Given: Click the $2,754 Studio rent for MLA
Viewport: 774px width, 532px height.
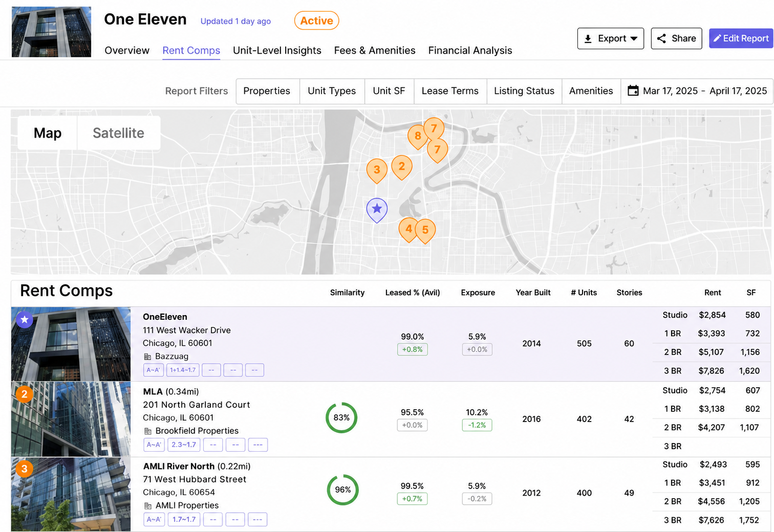Looking at the screenshot, I should point(712,390).
